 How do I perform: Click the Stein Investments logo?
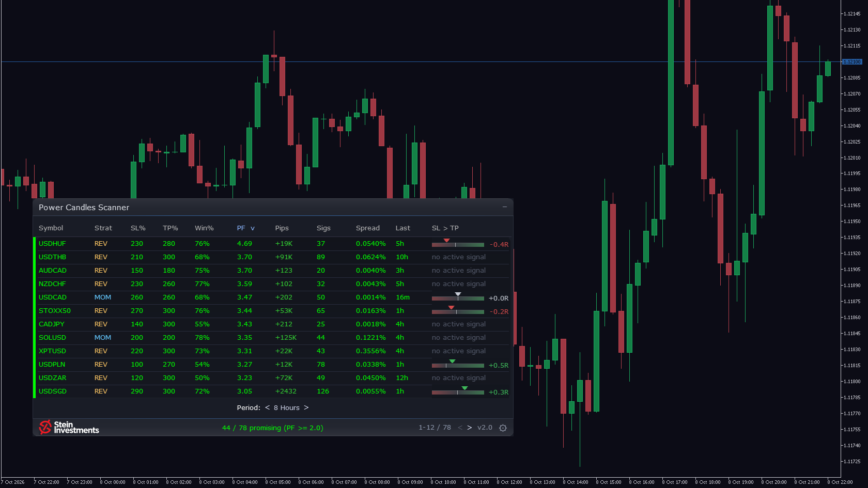69,427
